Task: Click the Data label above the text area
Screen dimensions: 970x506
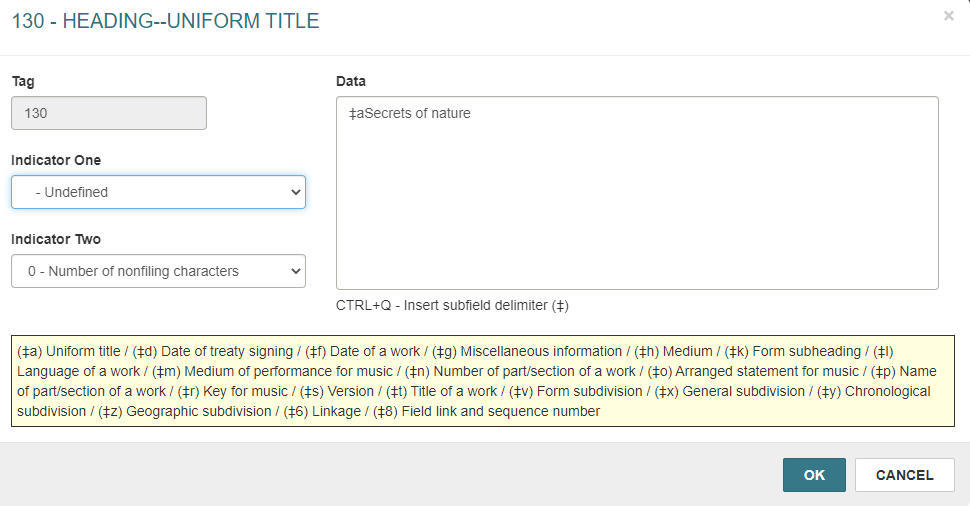Action: click(x=351, y=81)
